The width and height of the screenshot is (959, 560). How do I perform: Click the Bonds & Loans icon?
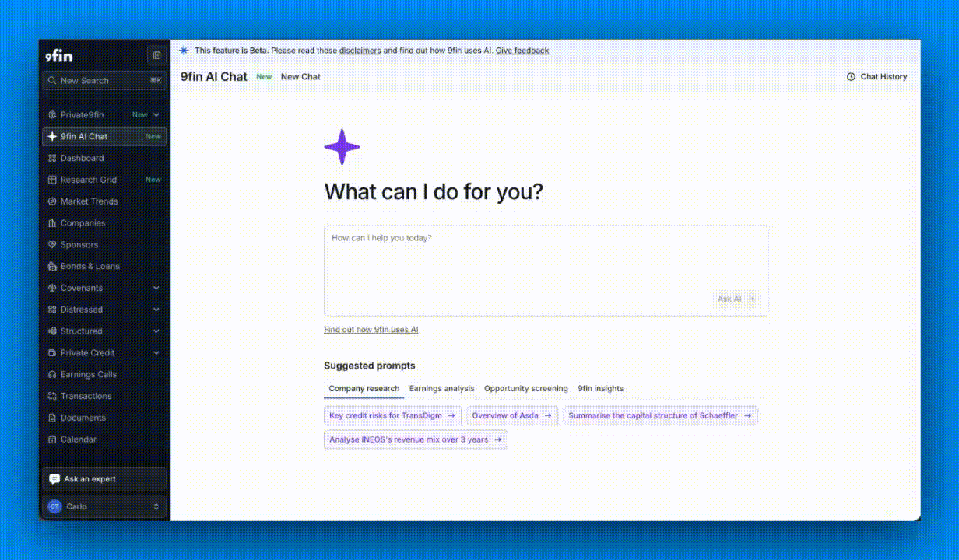52,266
